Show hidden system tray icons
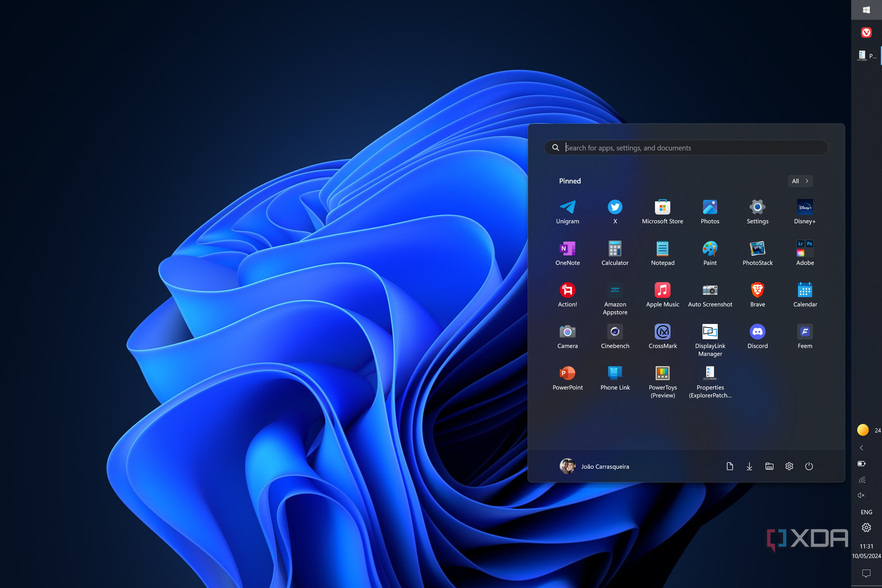Viewport: 882px width, 588px height. click(861, 448)
